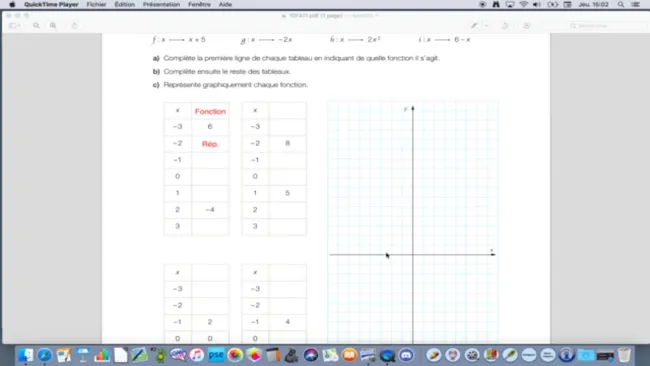Open the sidebar view dropdown in Preview toolbar
650x366 pixels.
15,26
